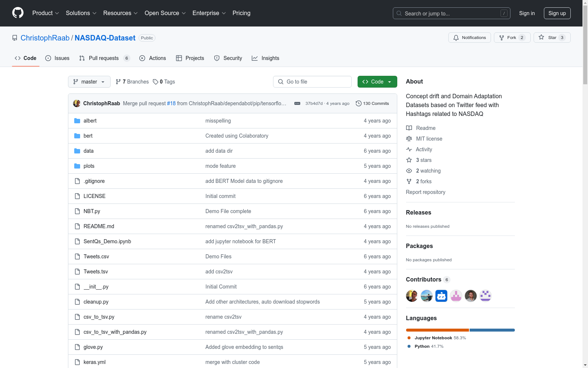
Task: Open the Jupyter Notebook 58.3% language link
Action: [437, 338]
